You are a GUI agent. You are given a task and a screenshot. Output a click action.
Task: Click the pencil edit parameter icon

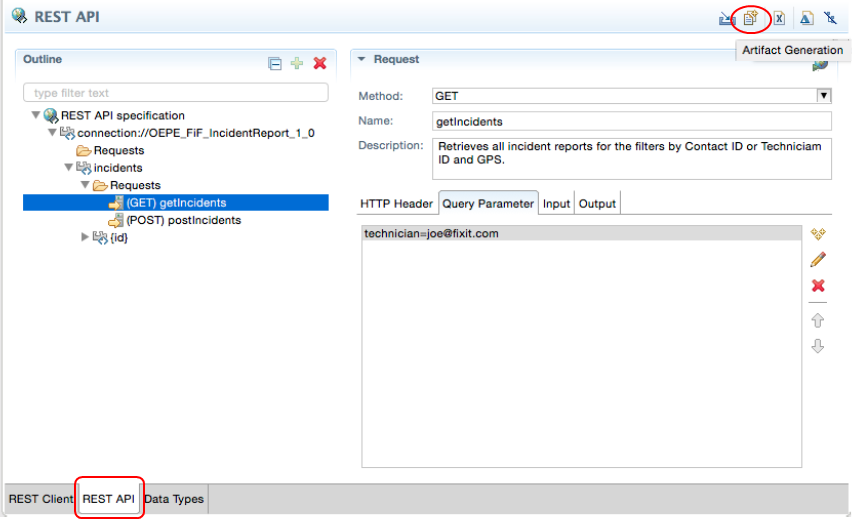(x=818, y=260)
